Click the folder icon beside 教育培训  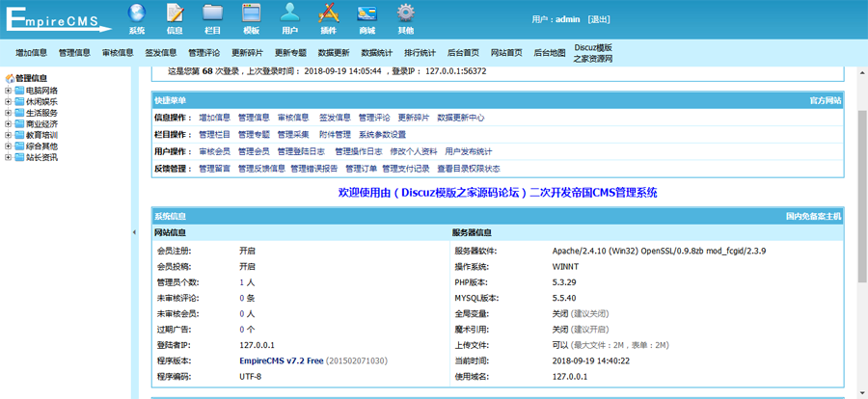(x=20, y=135)
